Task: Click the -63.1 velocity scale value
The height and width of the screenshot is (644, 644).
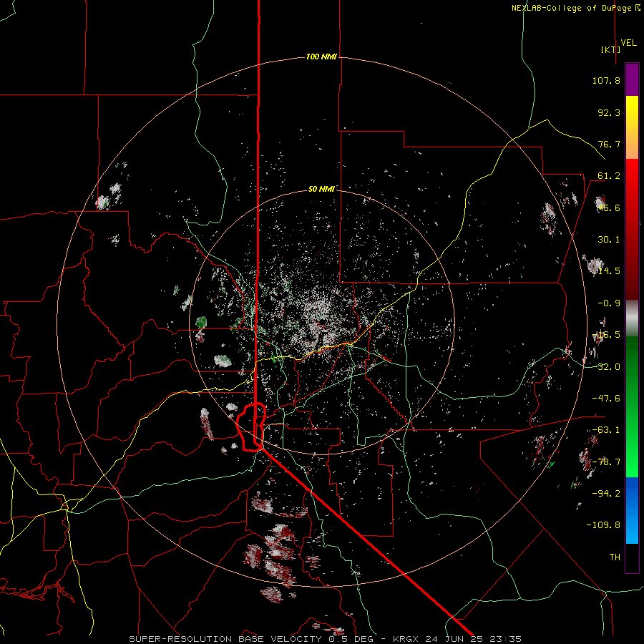Action: coord(606,430)
